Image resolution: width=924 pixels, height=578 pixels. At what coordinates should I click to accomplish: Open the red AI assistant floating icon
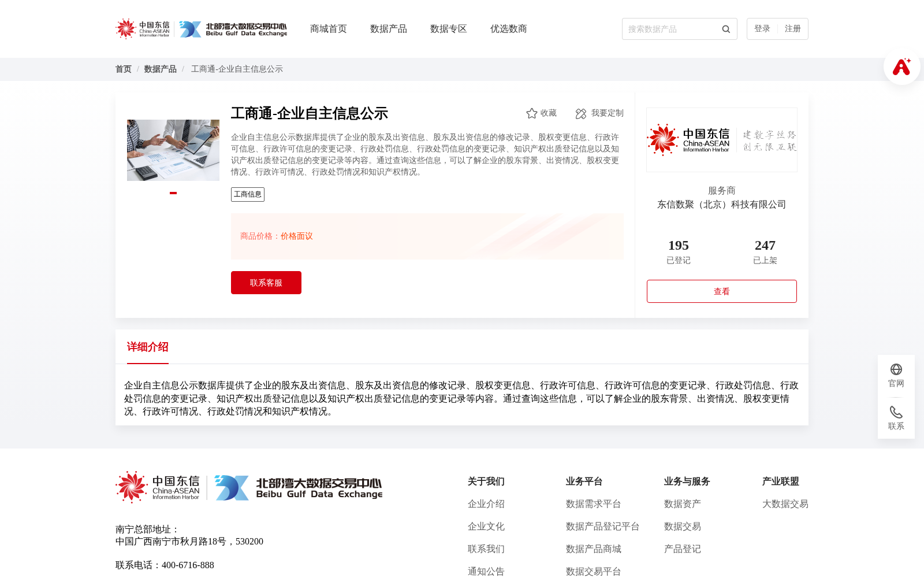(901, 67)
